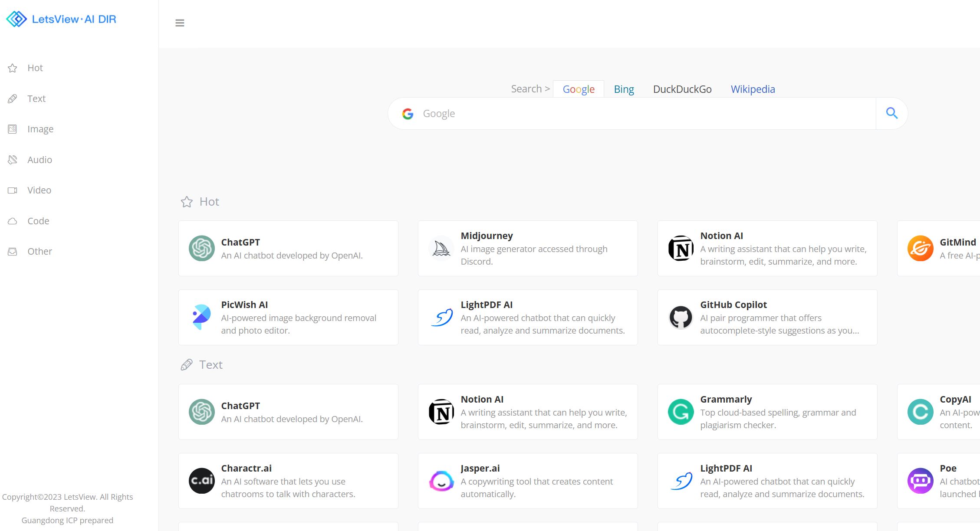
Task: Toggle the sidebar with the hamburger menu
Action: 180,23
